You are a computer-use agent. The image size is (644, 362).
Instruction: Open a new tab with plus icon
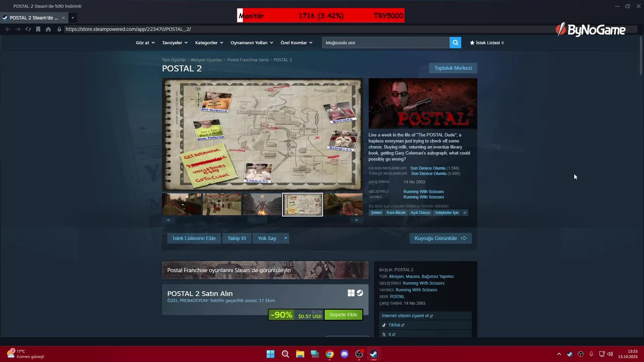pyautogui.click(x=72, y=18)
